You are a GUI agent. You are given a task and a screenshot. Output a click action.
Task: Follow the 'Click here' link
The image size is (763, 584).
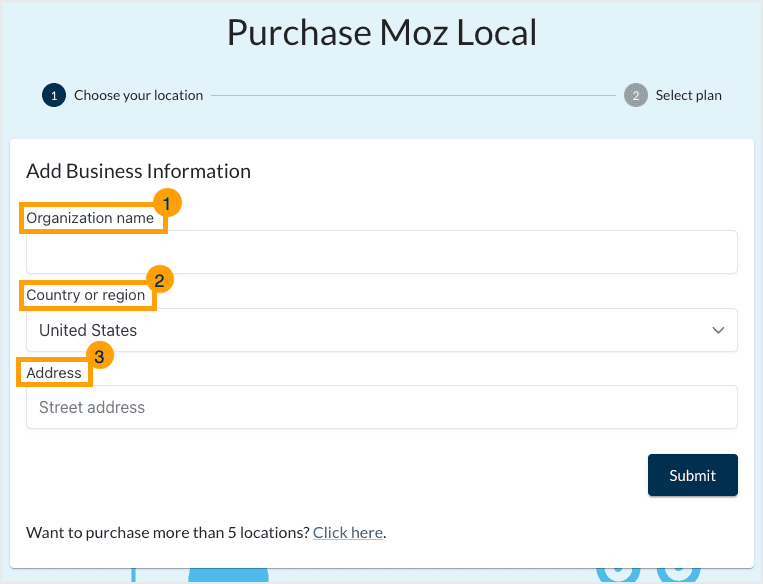(348, 533)
